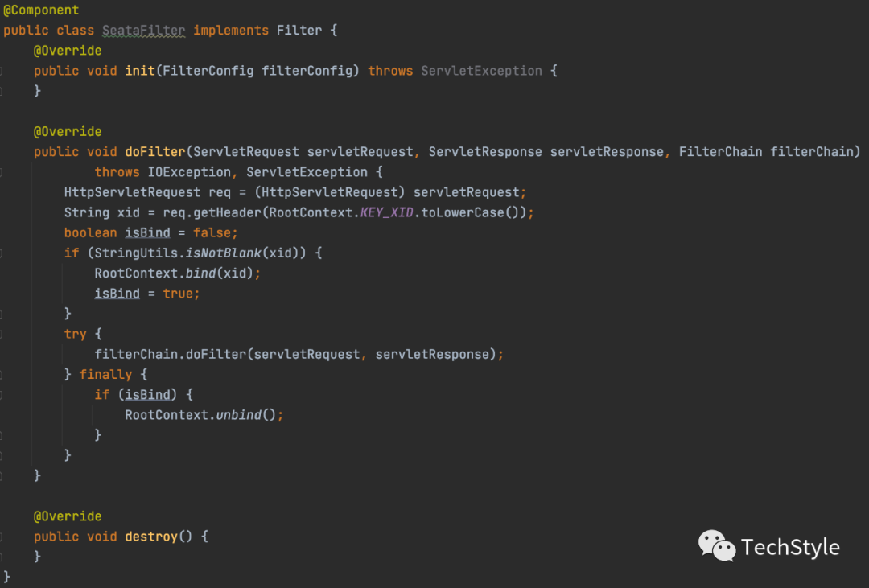The width and height of the screenshot is (869, 588).
Task: Click the filterChain.doFilter invocation line
Action: click(299, 355)
